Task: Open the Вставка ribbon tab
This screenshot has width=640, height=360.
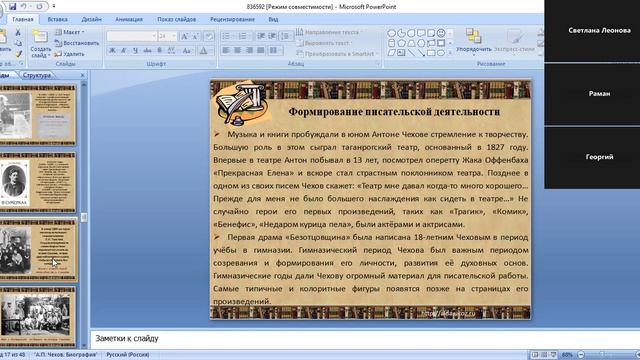Action: coord(58,19)
